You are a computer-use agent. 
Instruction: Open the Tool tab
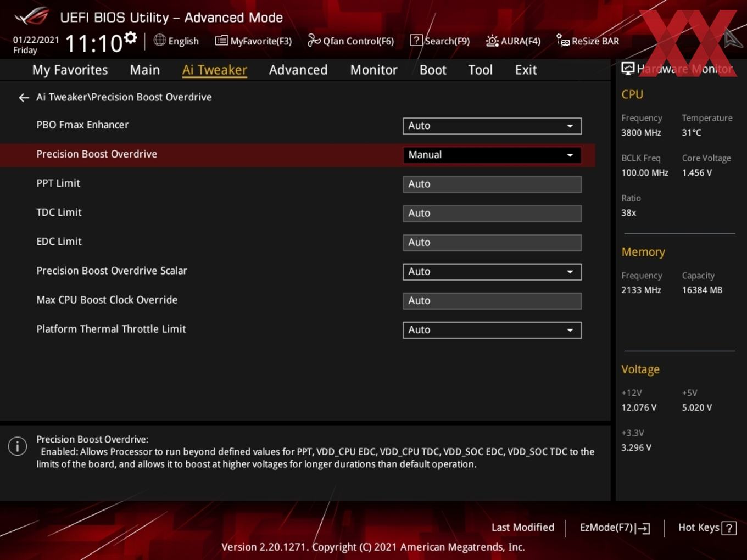(480, 70)
